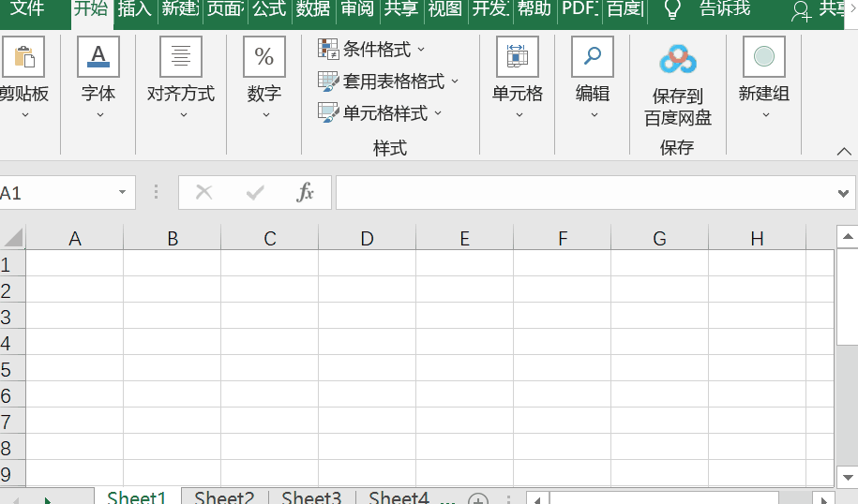Open the Name Box dropdown arrow
The height and width of the screenshot is (504, 858).
[x=122, y=192]
